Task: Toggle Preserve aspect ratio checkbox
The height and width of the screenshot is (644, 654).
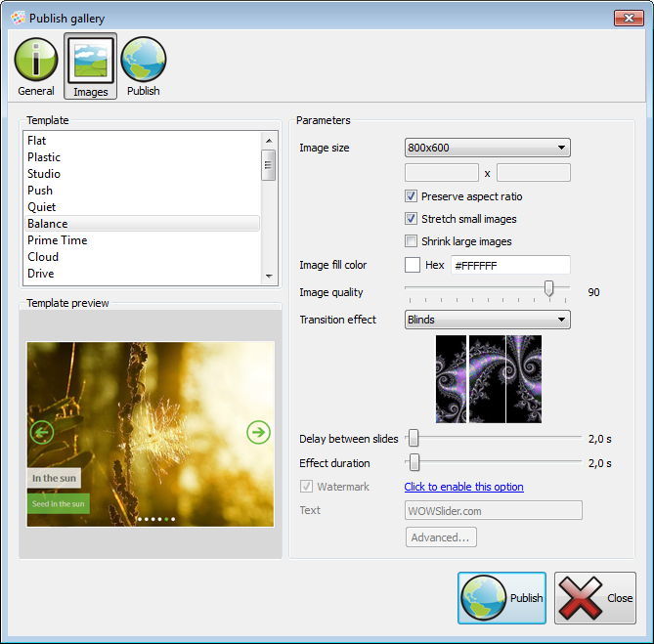Action: click(x=411, y=196)
